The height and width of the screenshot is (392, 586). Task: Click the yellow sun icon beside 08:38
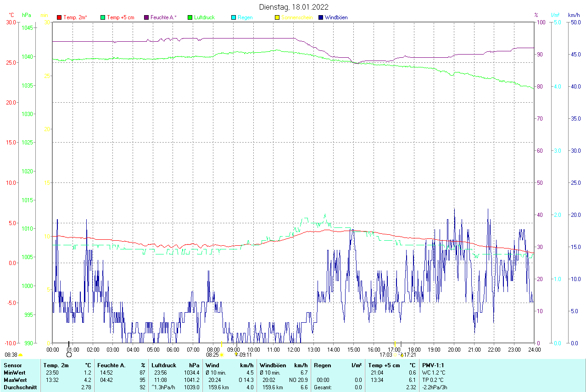(x=21, y=355)
